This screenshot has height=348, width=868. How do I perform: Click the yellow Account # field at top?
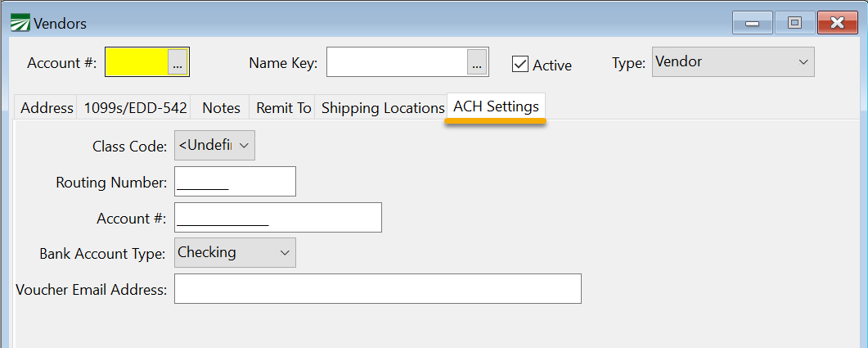coord(137,62)
